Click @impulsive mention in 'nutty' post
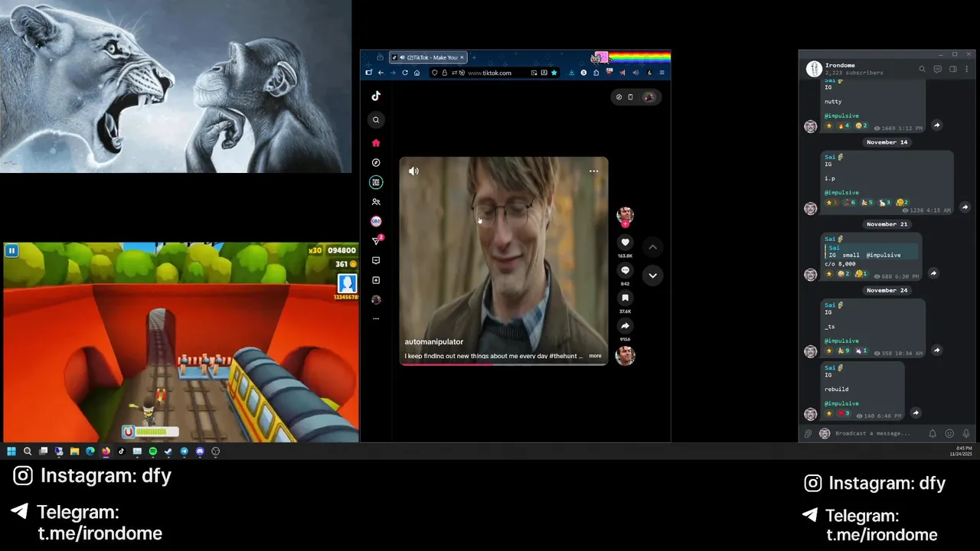Viewport: 980px width, 551px height. pyautogui.click(x=841, y=116)
